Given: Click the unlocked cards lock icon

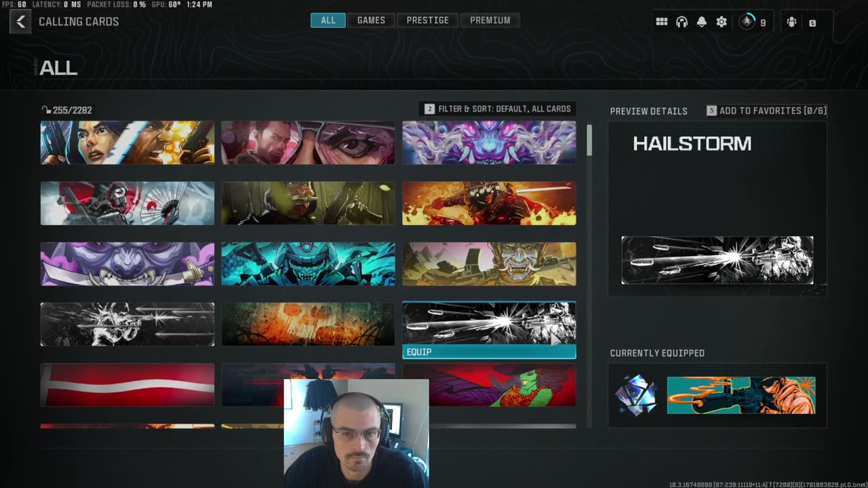Looking at the screenshot, I should tap(45, 110).
